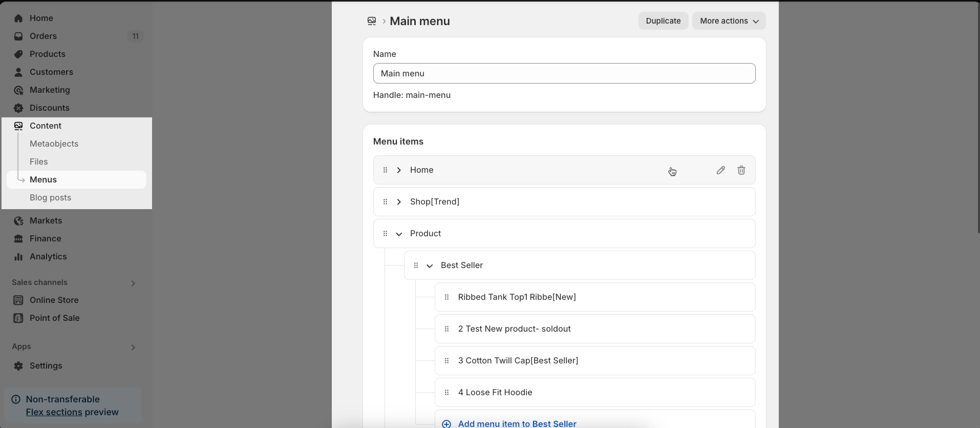
Task: Open Online Store sales channel
Action: 54,300
